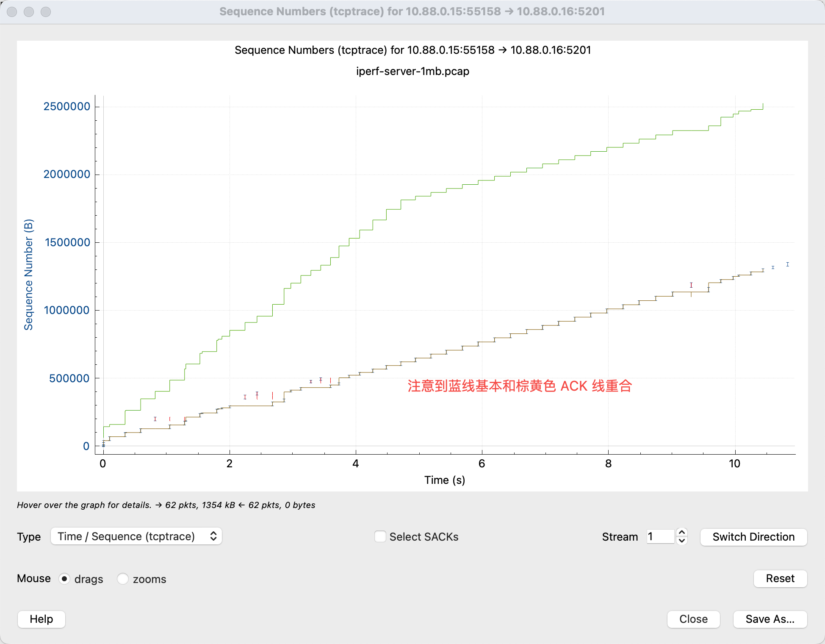Click the red window close button
Image resolution: width=825 pixels, height=644 pixels.
tap(12, 12)
